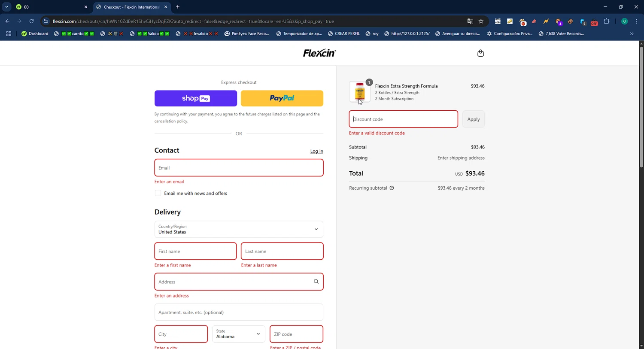Focus the Discount code field
Screen dimensions: 644x349
tap(404, 119)
